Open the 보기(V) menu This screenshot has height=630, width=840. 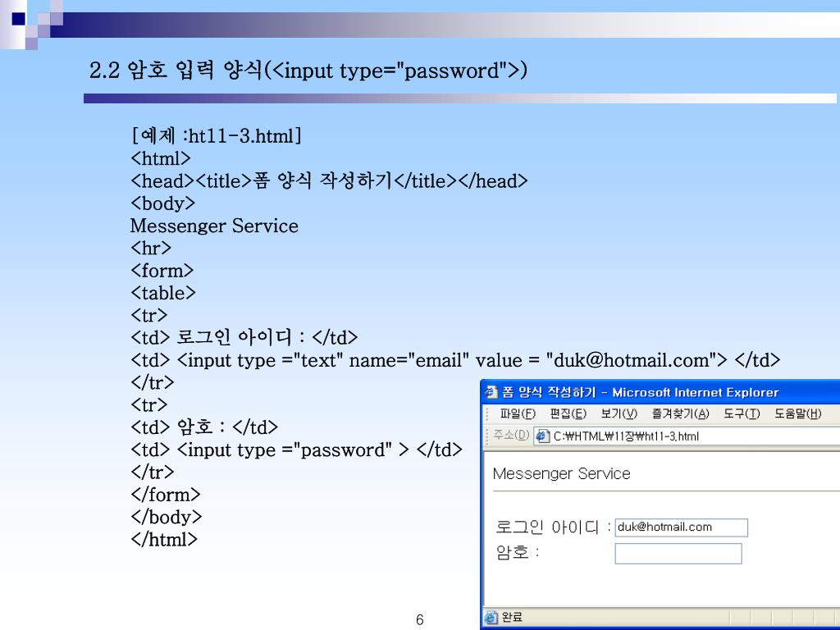(x=619, y=413)
